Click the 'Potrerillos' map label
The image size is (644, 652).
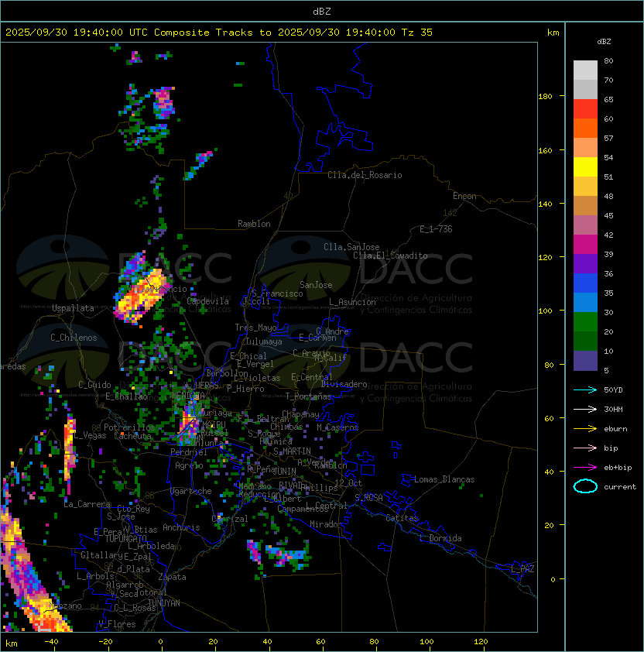pyautogui.click(x=129, y=427)
